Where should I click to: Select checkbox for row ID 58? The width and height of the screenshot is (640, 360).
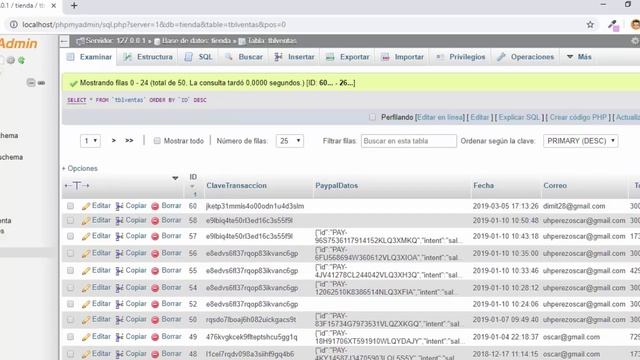coord(70,220)
